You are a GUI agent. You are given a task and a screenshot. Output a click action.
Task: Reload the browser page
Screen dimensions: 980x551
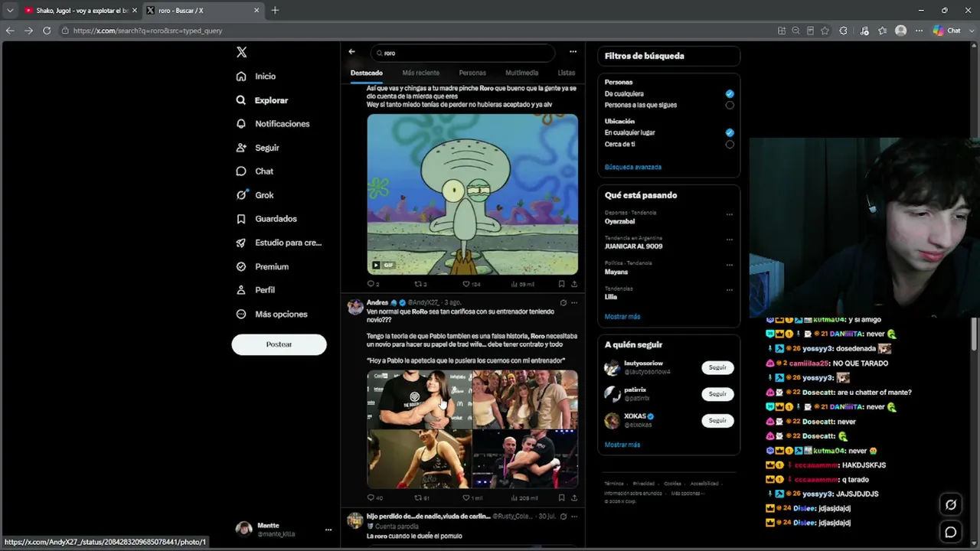tap(47, 31)
